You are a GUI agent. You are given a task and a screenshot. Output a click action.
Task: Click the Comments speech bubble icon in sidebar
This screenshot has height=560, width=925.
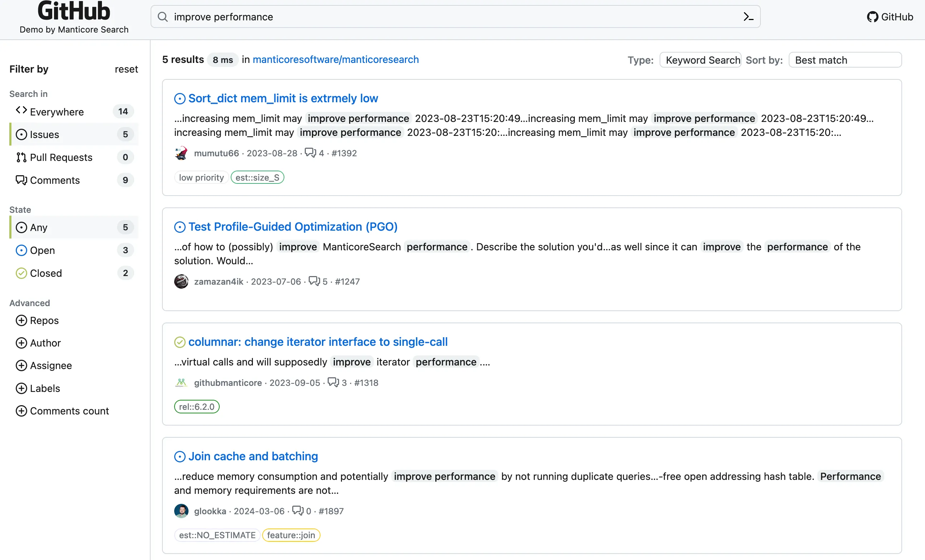(x=21, y=180)
